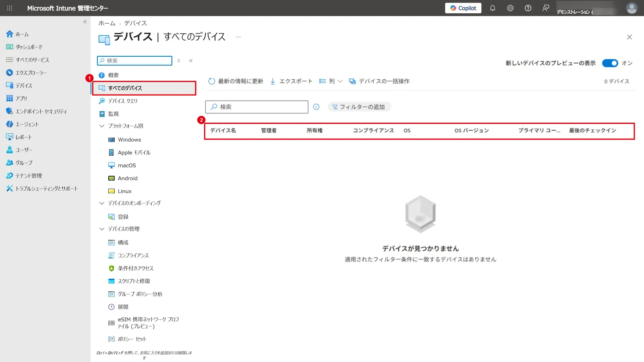The image size is (644, 362).
Task: Open the app launcher waffle icon
Action: (10, 8)
